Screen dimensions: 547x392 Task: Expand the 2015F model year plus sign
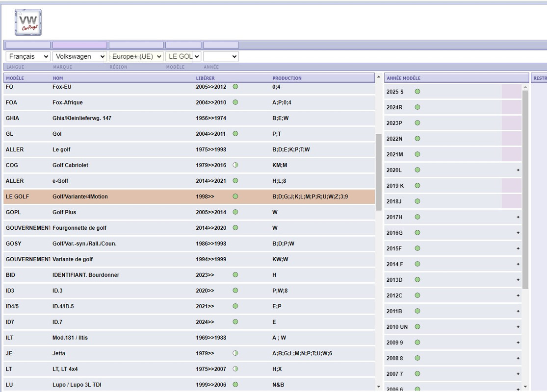point(518,248)
